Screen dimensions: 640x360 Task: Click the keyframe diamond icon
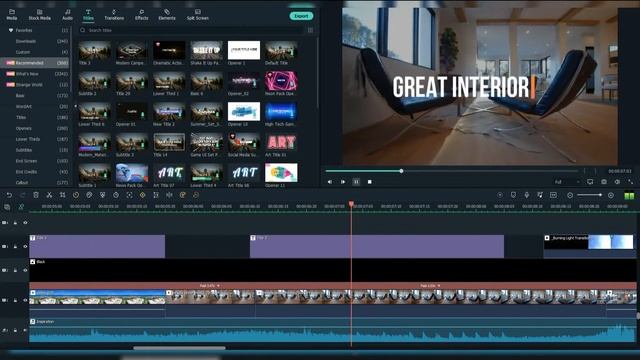coord(142,196)
